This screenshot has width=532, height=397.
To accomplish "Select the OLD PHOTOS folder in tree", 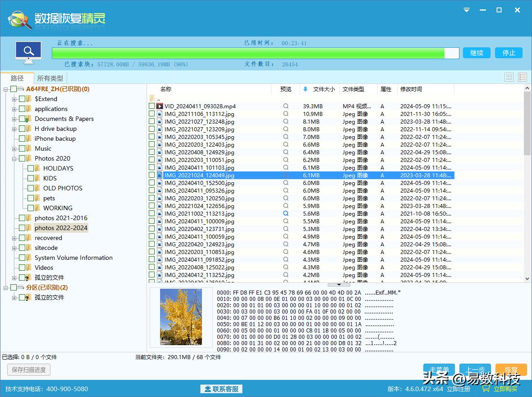I will click(63, 188).
